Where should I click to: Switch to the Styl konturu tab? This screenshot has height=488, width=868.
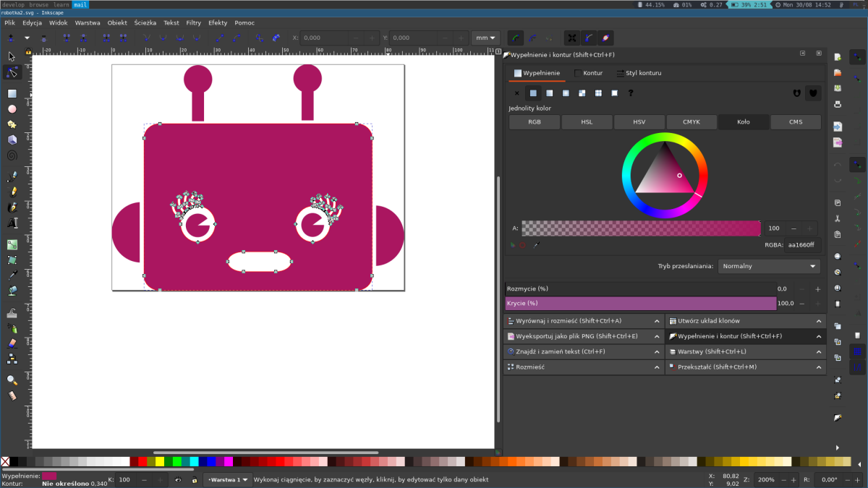[639, 73]
